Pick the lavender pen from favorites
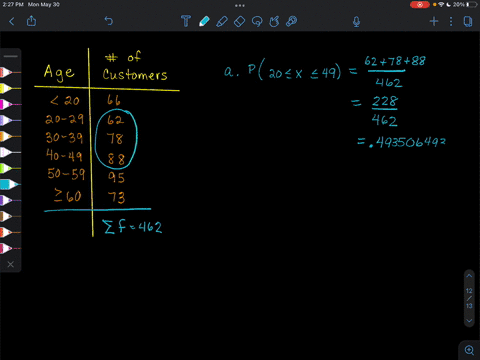Screen dimensions: 480x360 [10, 120]
